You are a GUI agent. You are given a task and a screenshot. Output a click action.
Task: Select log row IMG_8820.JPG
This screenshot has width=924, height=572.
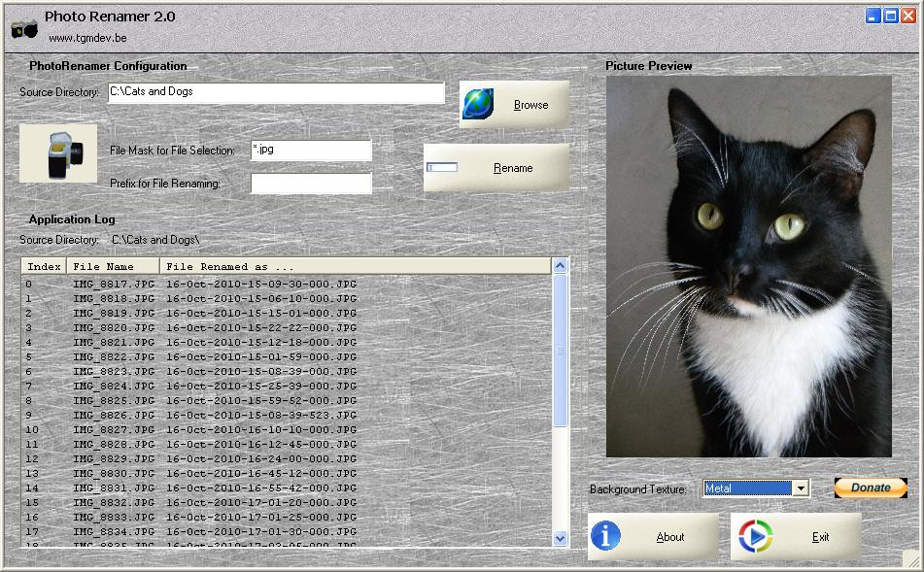[x=287, y=327]
